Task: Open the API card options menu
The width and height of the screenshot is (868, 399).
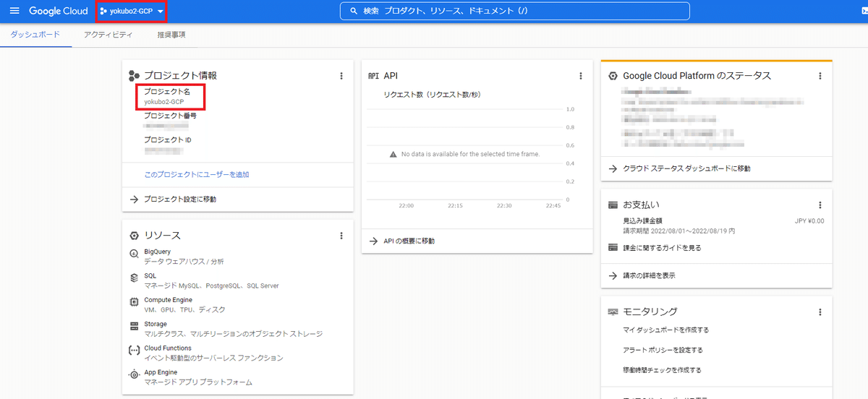Action: tap(580, 75)
